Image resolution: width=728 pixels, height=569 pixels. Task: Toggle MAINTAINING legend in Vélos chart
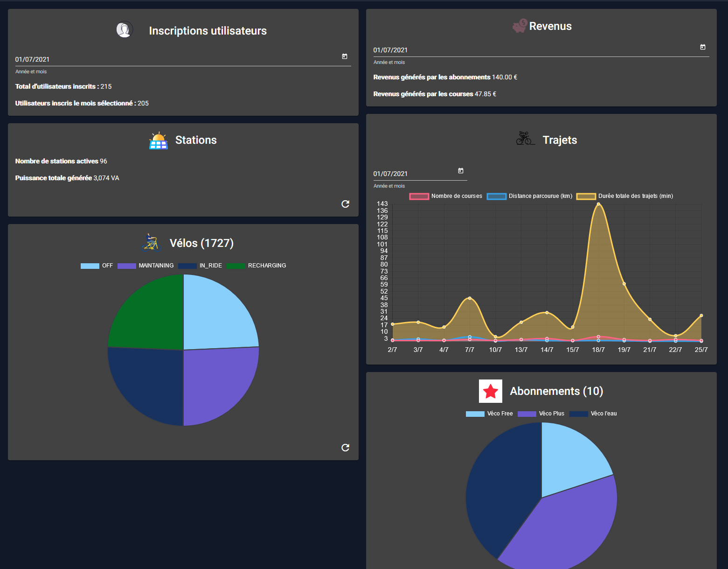[146, 266]
